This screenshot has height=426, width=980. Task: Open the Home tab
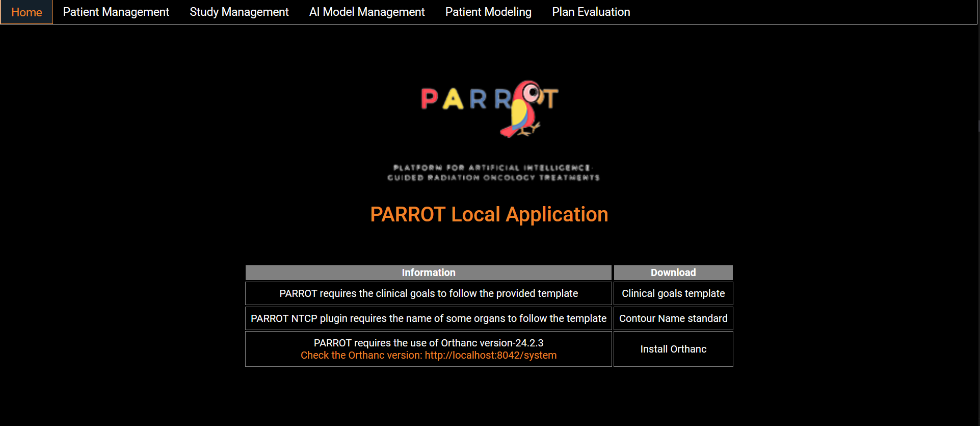pyautogui.click(x=27, y=12)
